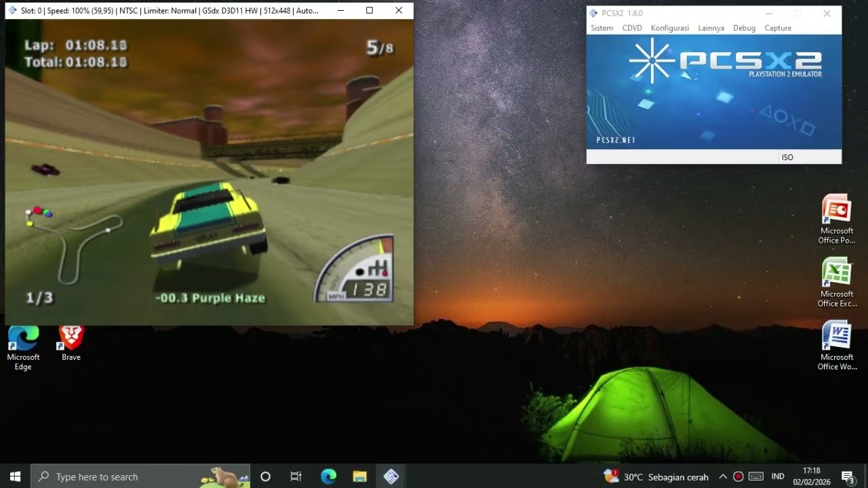Click the red recording tray icon
This screenshot has height=488, width=868.
[738, 476]
